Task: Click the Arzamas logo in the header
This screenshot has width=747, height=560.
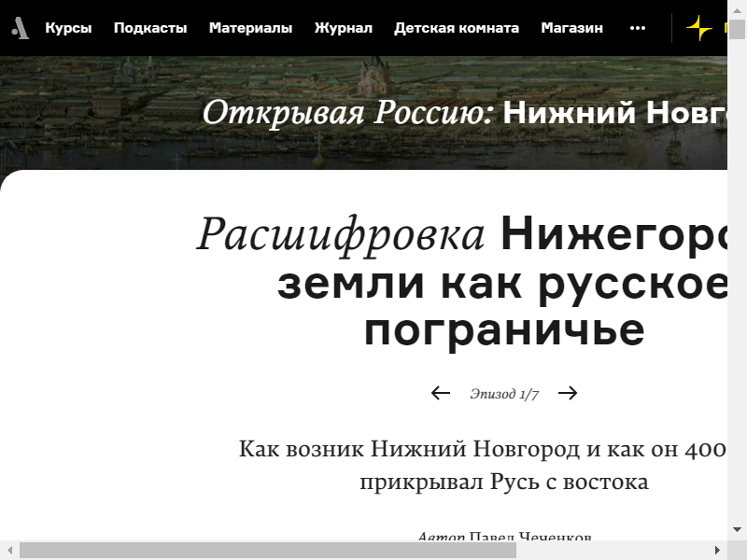Action: coord(21,28)
